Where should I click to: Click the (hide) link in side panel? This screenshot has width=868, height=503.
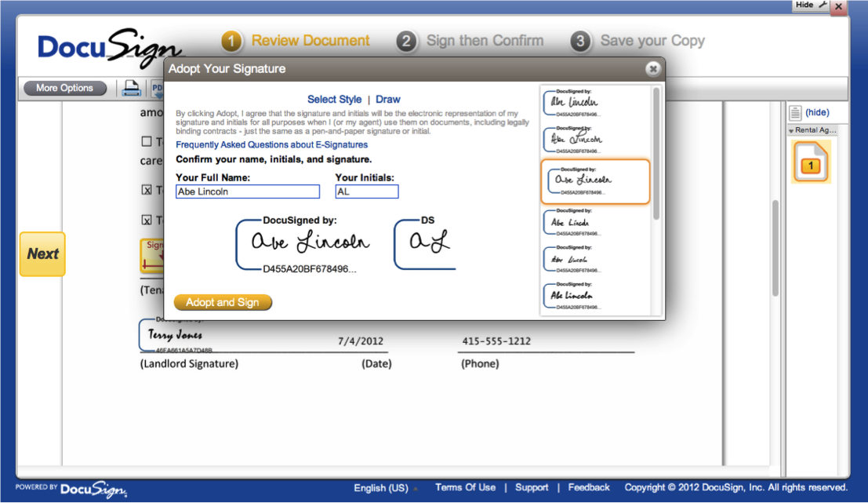[817, 112]
